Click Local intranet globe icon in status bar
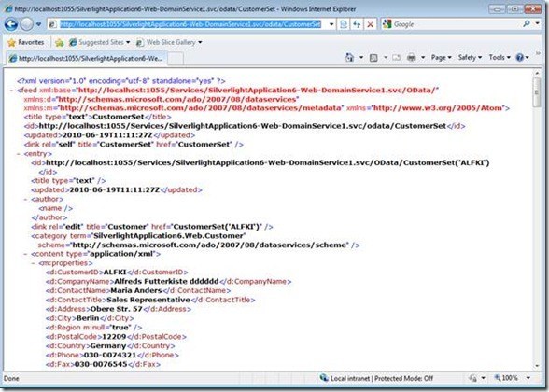 324,378
